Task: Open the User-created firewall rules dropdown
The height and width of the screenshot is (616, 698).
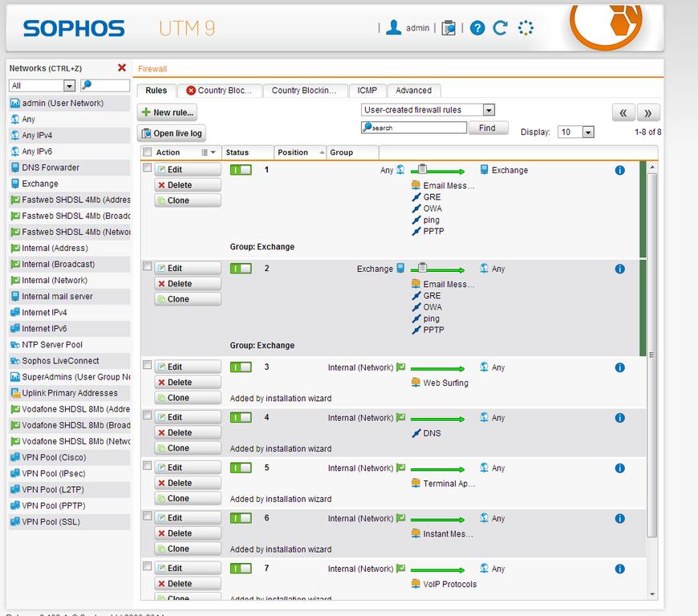Action: point(489,110)
